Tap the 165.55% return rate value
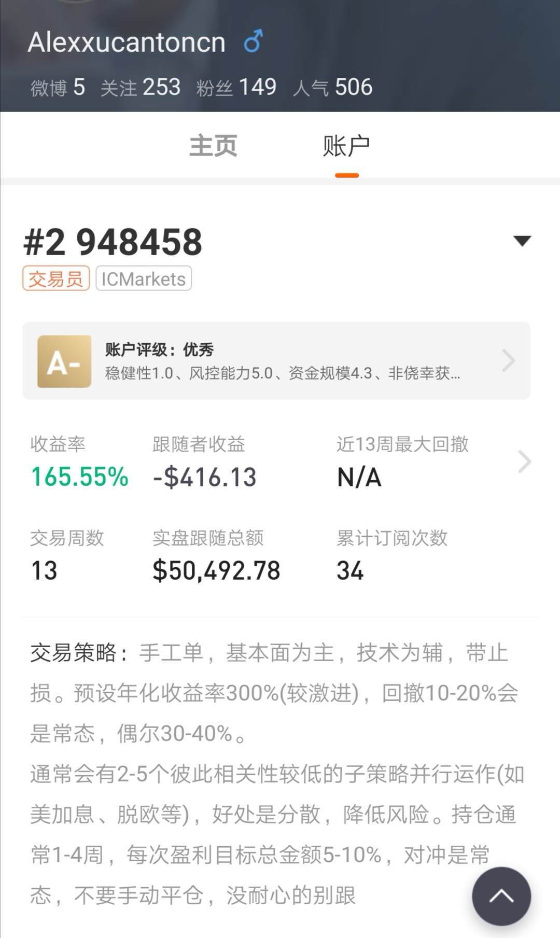This screenshot has height=938, width=560. tap(80, 477)
